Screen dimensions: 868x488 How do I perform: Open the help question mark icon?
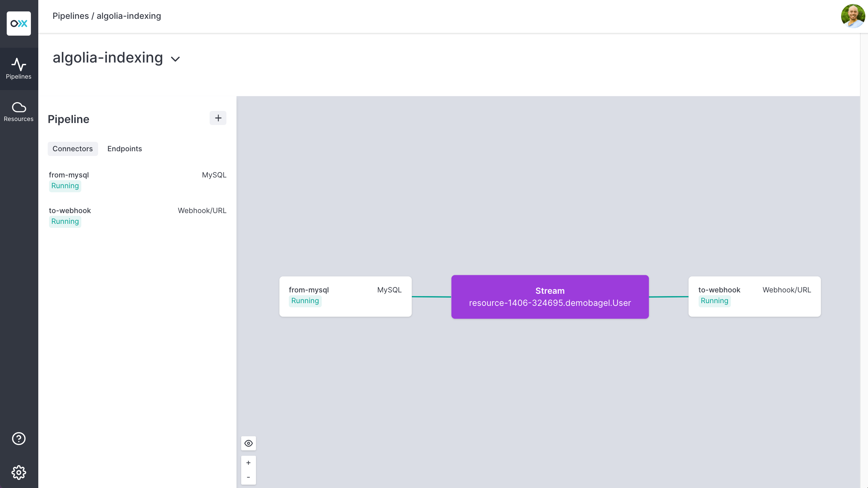click(x=19, y=439)
